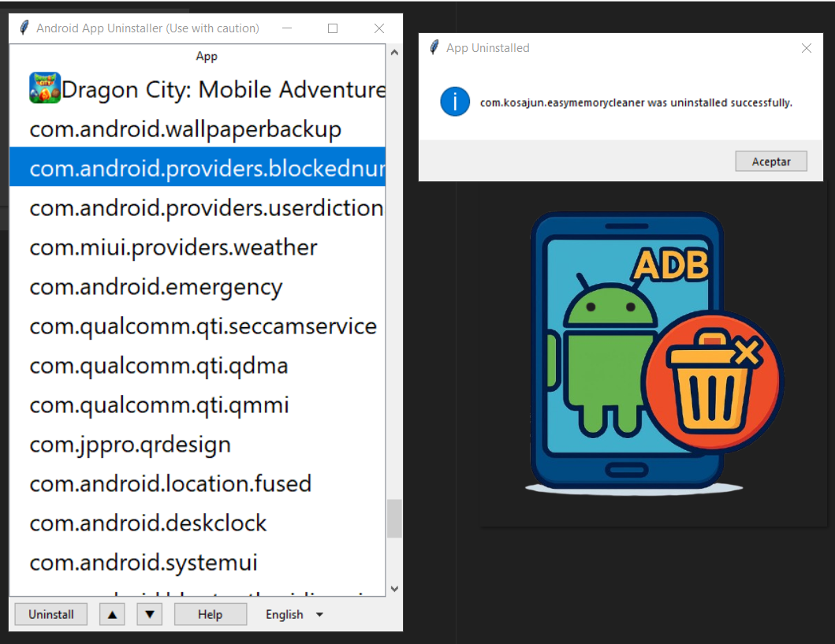
Task: Move selection down with the down-arrow button
Action: pos(150,614)
